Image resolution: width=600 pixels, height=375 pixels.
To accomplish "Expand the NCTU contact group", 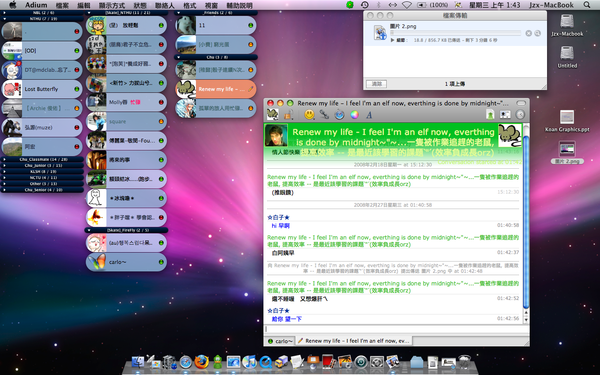I will click(x=4, y=178).
